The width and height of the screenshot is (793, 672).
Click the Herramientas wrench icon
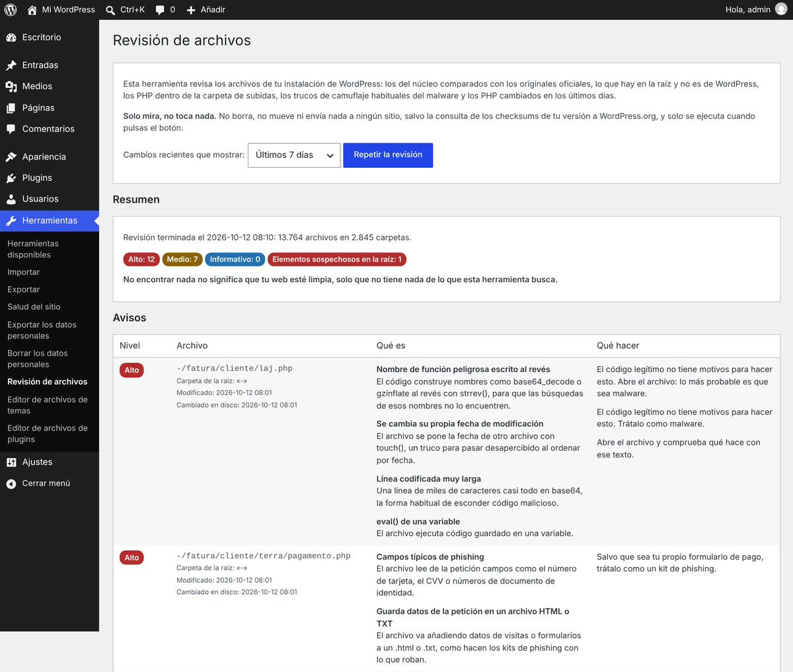point(11,221)
